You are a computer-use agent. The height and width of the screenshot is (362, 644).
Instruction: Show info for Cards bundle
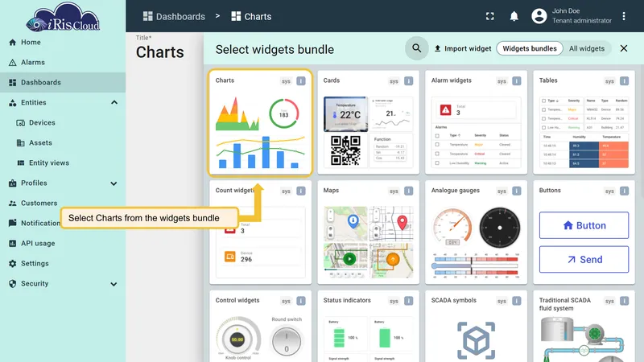point(408,81)
